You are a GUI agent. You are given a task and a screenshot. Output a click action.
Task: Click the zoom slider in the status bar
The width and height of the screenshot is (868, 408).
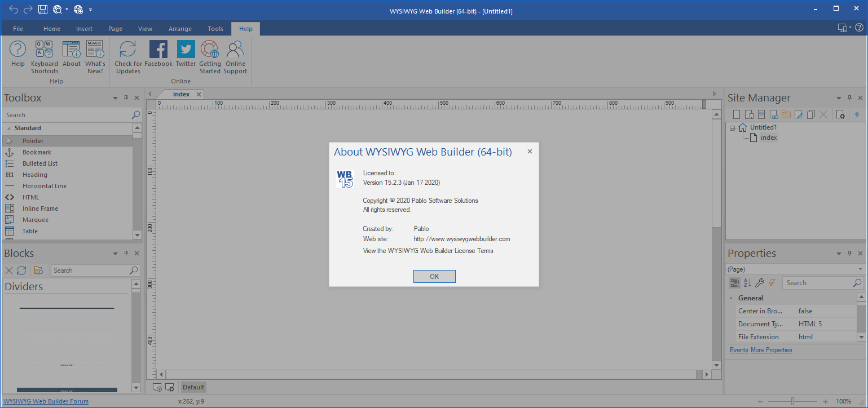pos(792,401)
